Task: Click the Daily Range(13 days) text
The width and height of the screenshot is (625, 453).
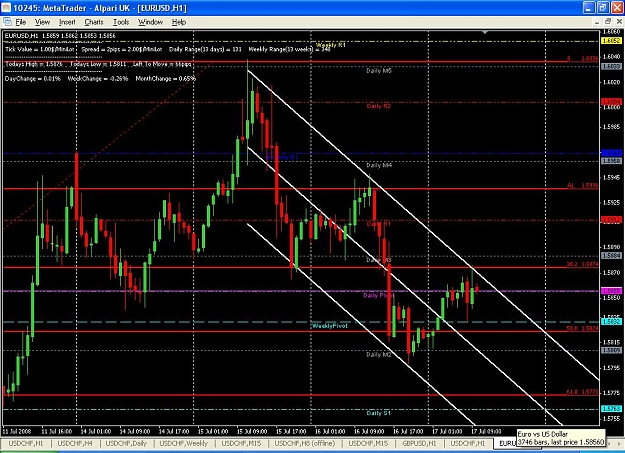Action: 205,49
